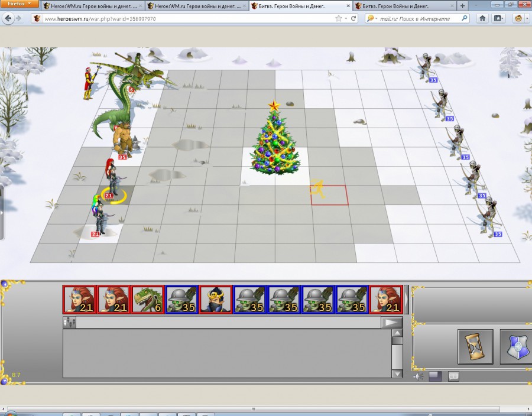Click the chat log scrollbar thumb
This screenshot has width=532, height=416.
[x=397, y=341]
